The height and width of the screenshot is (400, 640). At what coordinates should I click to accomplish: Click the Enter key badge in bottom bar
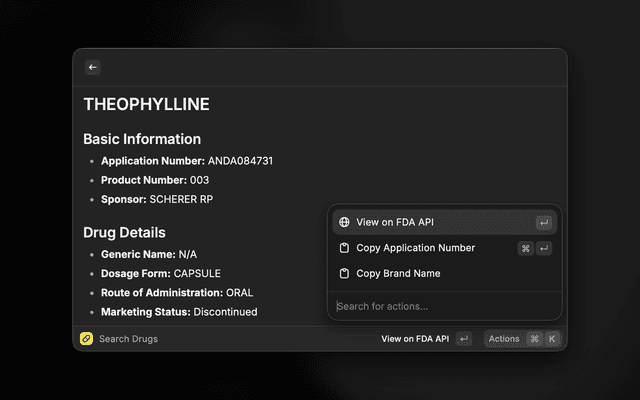(x=463, y=339)
